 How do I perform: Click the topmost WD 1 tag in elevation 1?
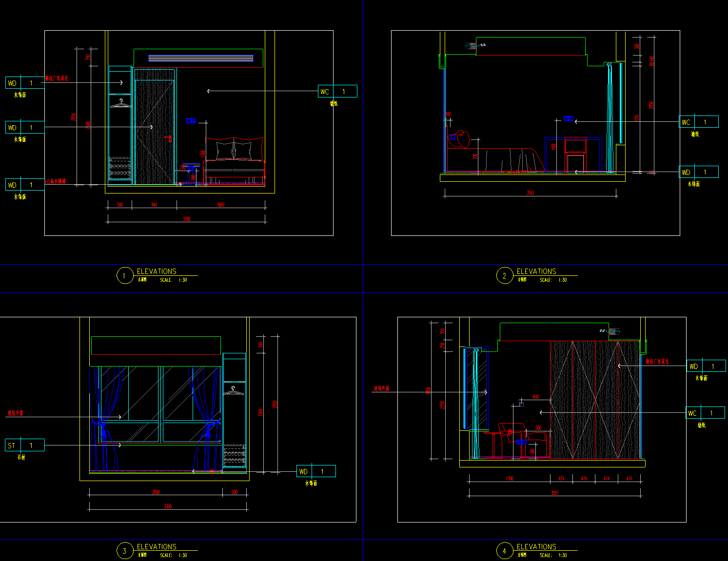point(25,83)
